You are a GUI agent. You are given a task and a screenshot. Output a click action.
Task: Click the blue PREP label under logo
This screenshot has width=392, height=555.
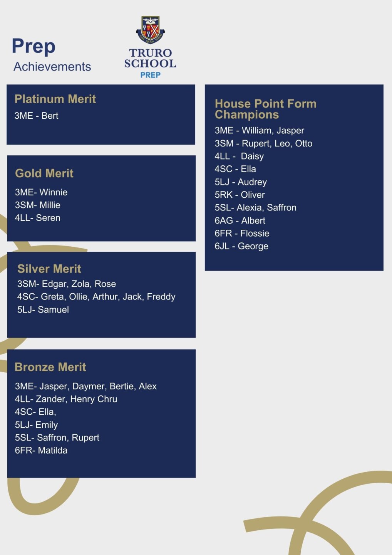coord(150,75)
